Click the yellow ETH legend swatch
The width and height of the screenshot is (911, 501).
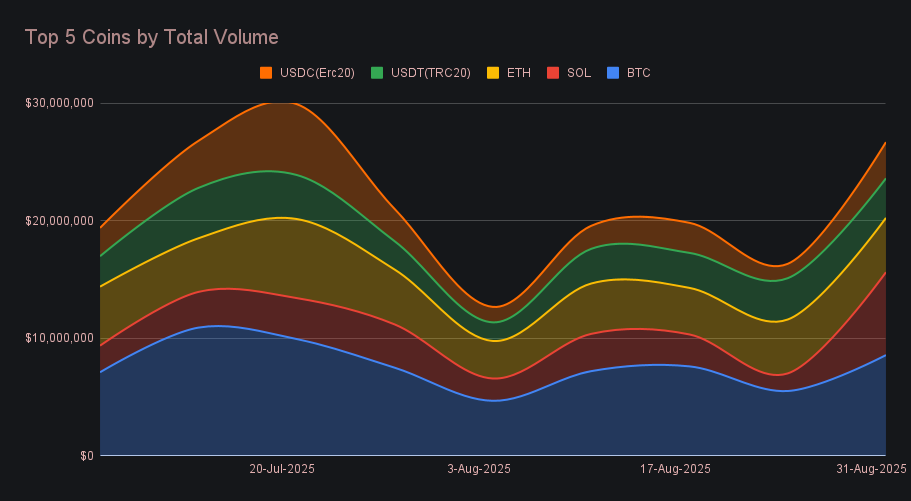click(x=493, y=73)
